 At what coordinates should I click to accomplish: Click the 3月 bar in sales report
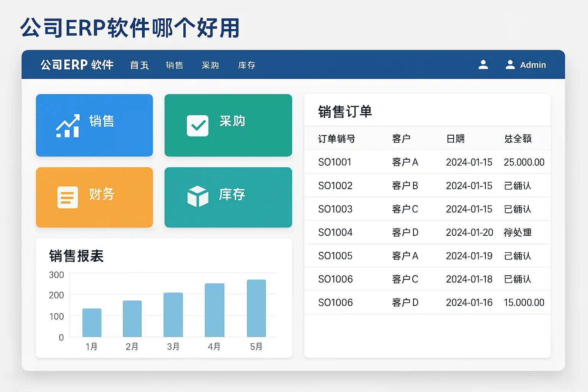click(x=173, y=315)
